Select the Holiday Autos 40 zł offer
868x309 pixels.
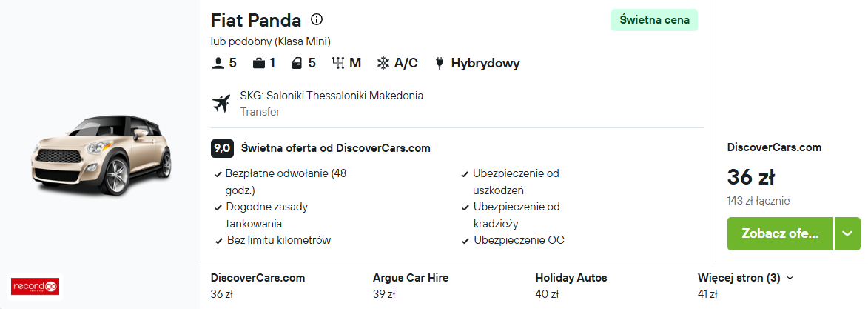pyautogui.click(x=571, y=286)
